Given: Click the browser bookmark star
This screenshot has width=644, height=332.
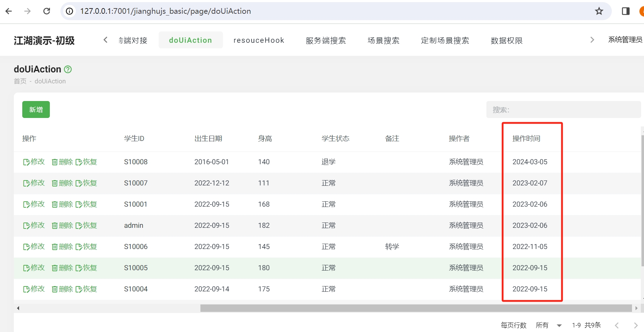Looking at the screenshot, I should tap(599, 11).
